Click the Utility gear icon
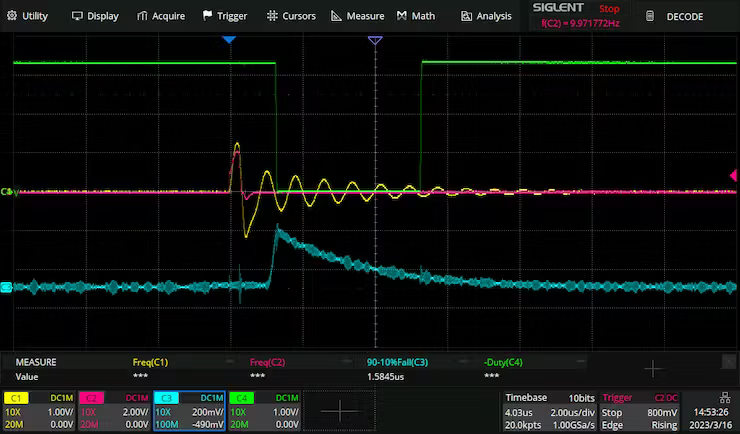Viewport: 740px width, 434px height. pyautogui.click(x=12, y=16)
